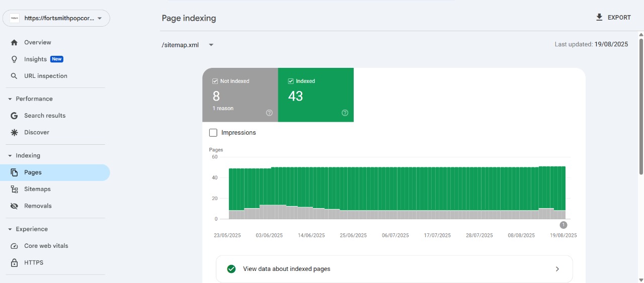Open Insights lightbulb icon
Screen dimensions: 644x283
pos(14,59)
